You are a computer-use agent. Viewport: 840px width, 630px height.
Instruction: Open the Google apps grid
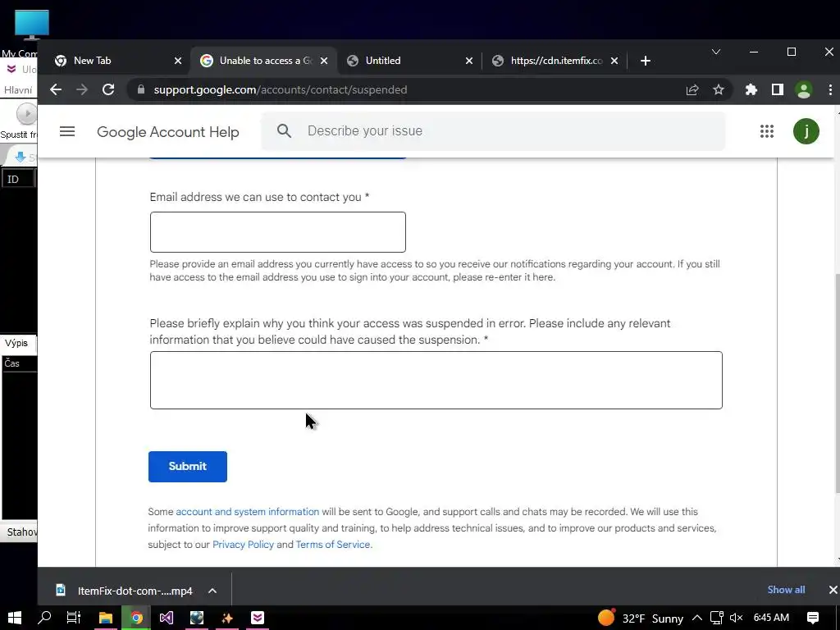click(767, 131)
